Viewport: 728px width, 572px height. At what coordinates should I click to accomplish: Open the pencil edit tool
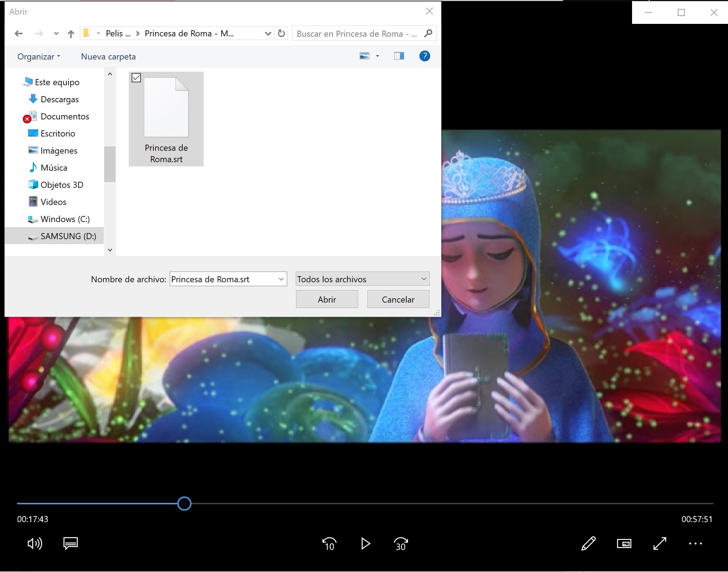[588, 543]
